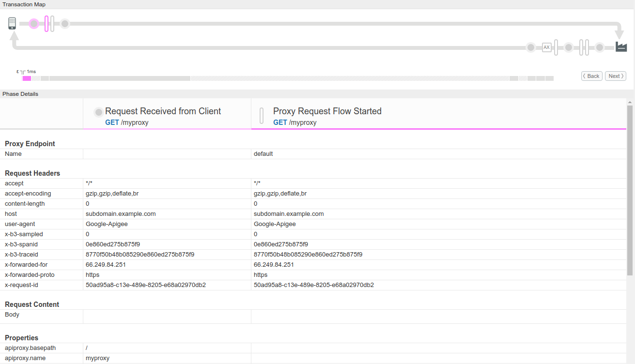Click the circle marker left of the AX icon

(x=531, y=47)
